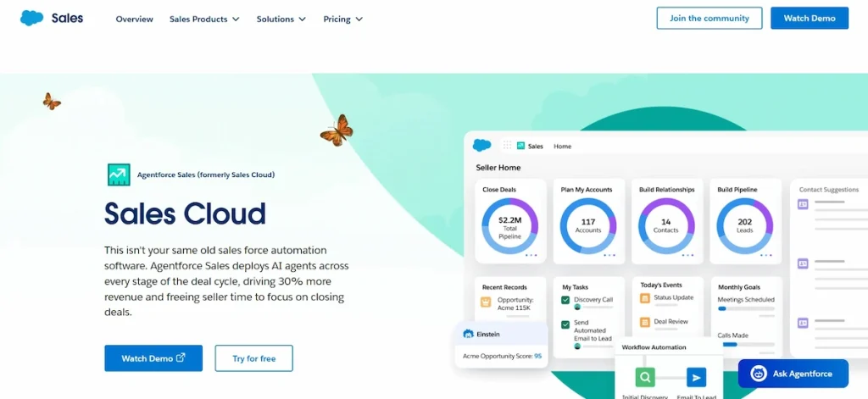Click the carousel dots under Plan My Accounts
868x399 pixels.
(x=609, y=255)
